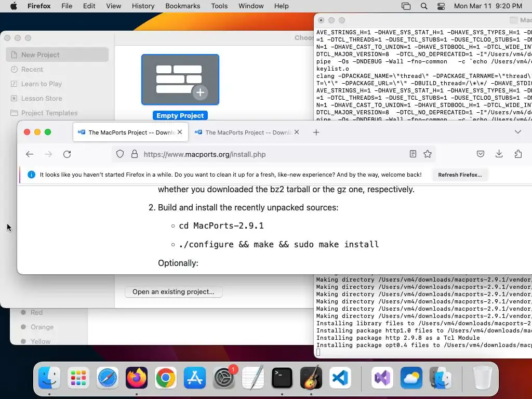The height and width of the screenshot is (399, 532).
Task: Launch Visual Studio Code from the Dock
Action: [x=340, y=378]
